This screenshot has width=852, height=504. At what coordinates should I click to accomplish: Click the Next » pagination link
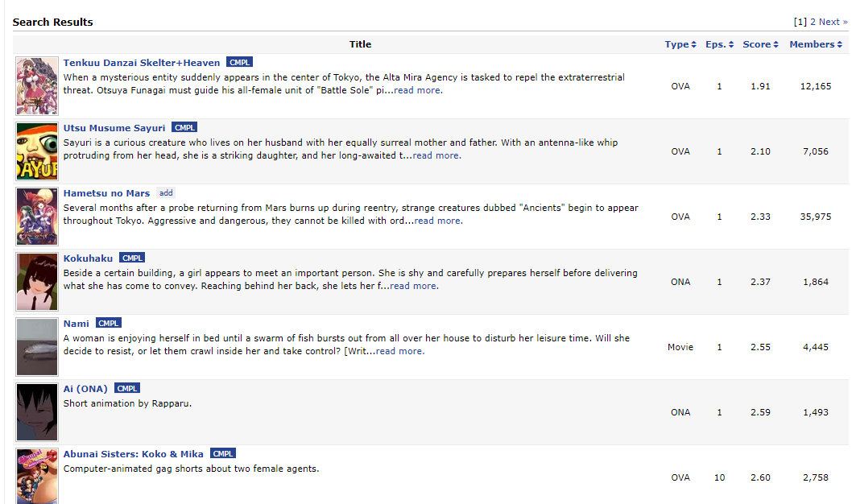pyautogui.click(x=833, y=22)
